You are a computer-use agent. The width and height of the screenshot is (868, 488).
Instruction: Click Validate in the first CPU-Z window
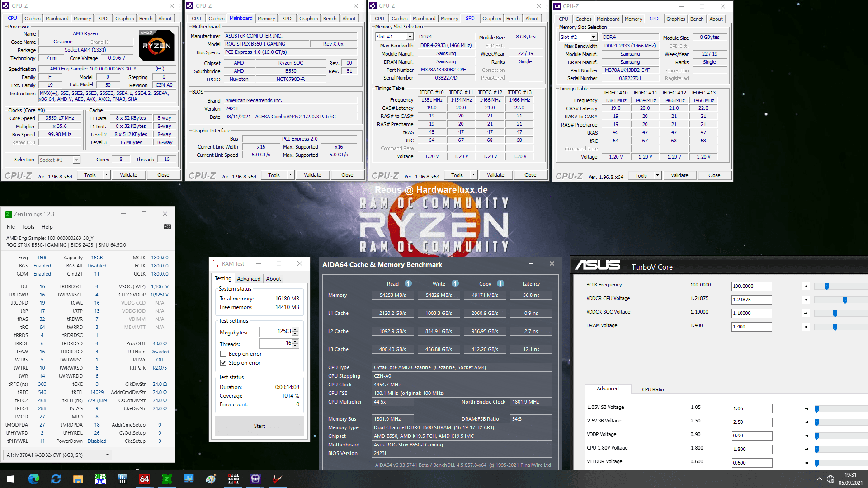click(x=128, y=175)
